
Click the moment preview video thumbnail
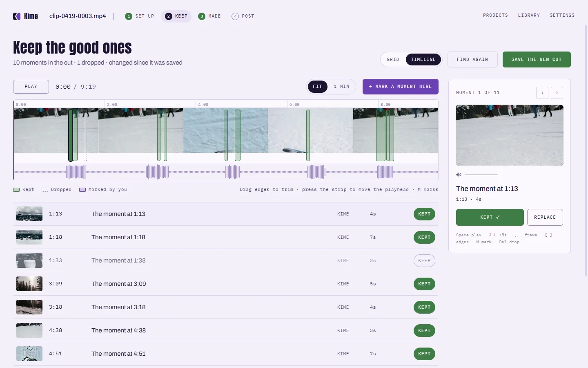point(510,135)
